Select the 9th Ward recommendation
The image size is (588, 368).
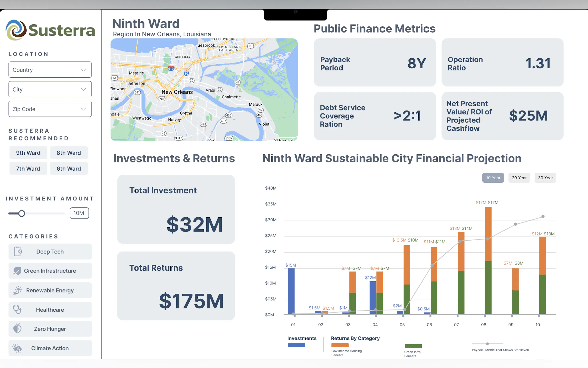28,153
